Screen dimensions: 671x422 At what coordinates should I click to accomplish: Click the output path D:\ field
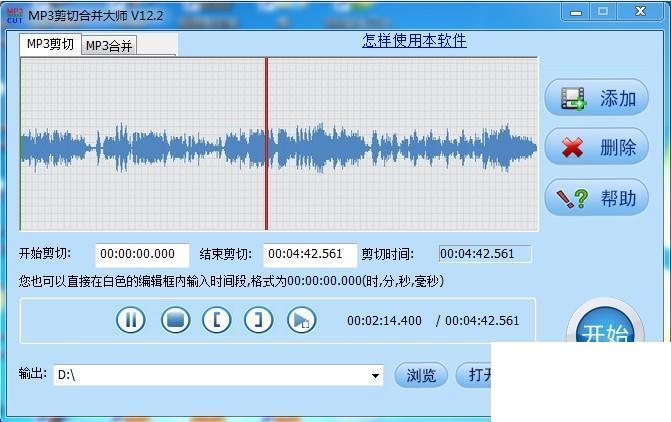click(218, 375)
